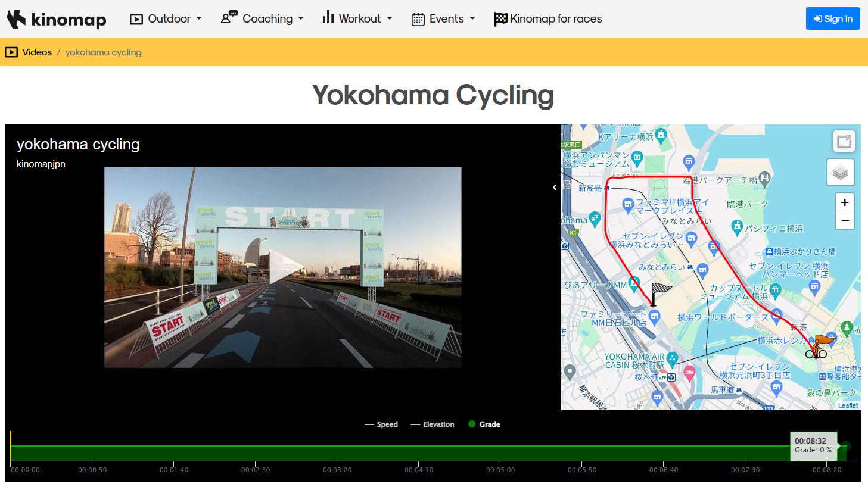Click the 桜木町 JR station icon
Viewport: 868px width, 487px height.
pos(662,377)
